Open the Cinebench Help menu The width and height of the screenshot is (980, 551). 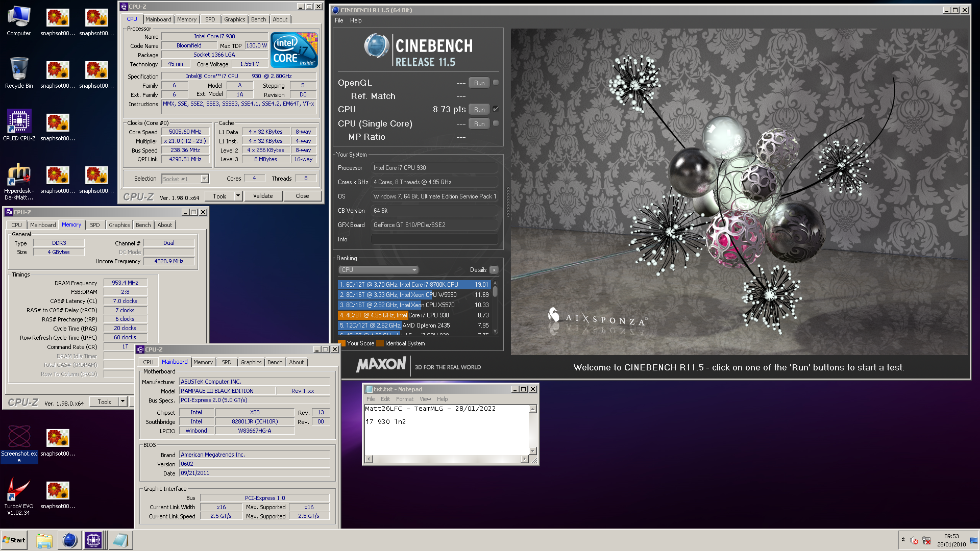click(x=356, y=20)
